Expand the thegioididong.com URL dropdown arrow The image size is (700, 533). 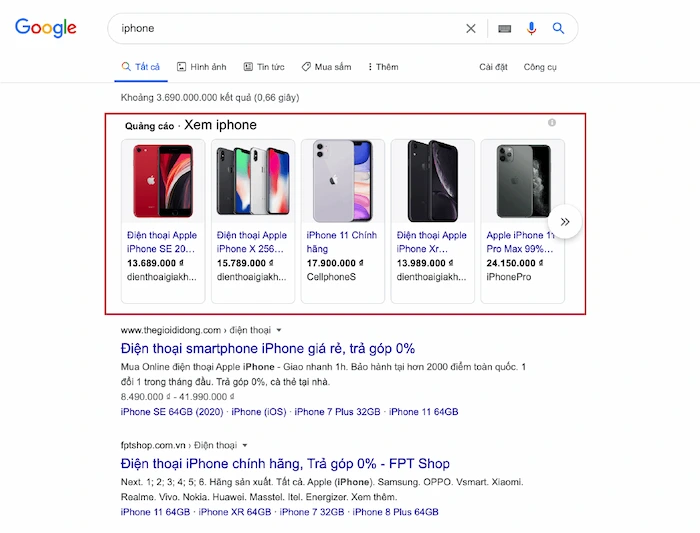279,330
